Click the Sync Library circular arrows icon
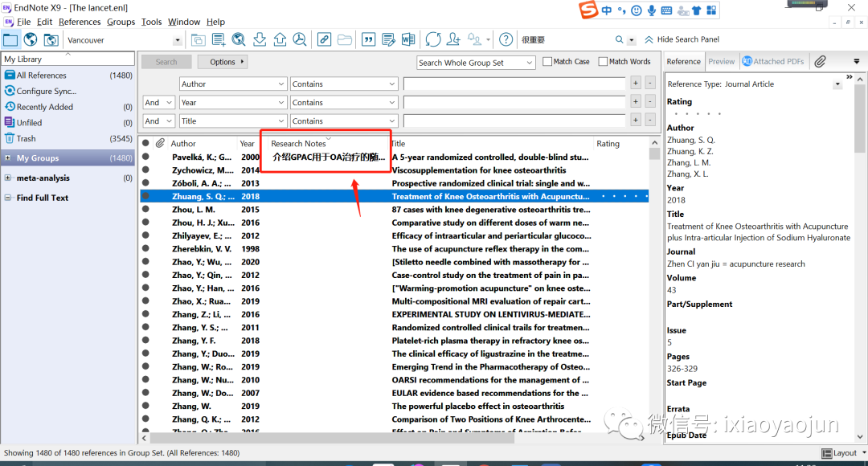868x466 pixels. click(433, 40)
